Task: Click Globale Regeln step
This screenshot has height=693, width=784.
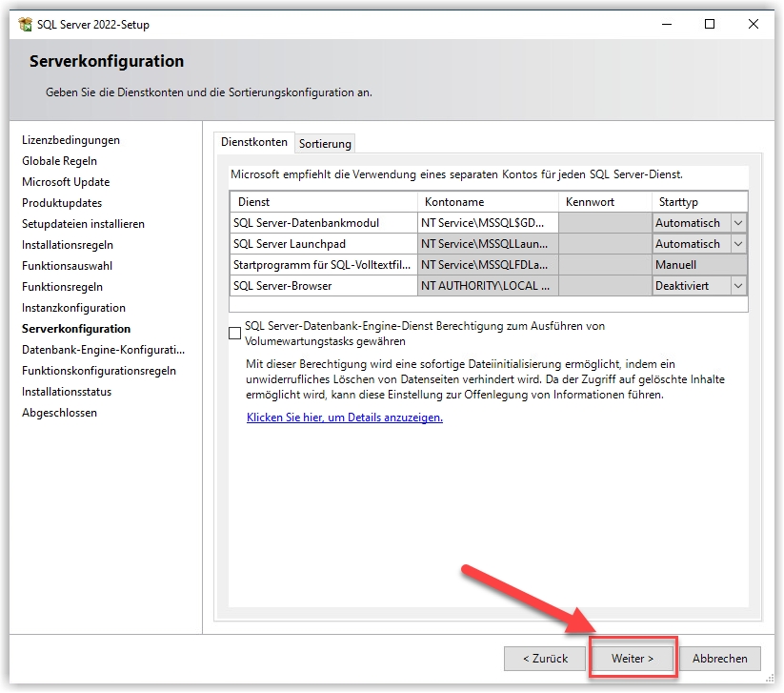Action: [59, 161]
